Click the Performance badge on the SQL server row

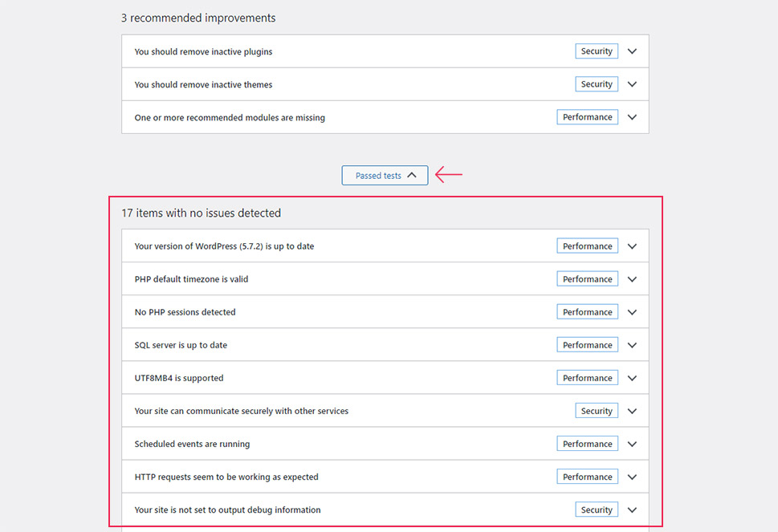click(x=588, y=344)
